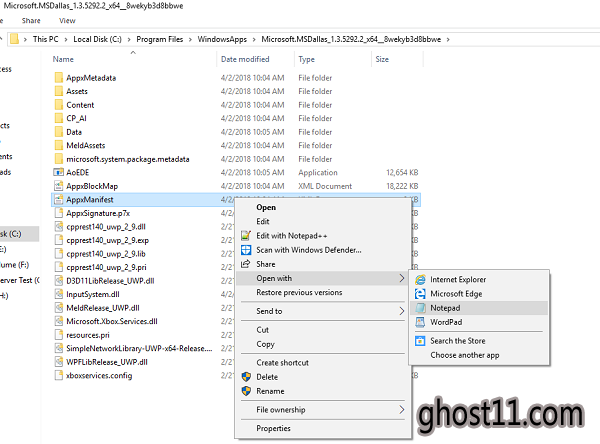This screenshot has height=444, width=600.
Task: Choose Edit in the context menu
Action: coord(263,222)
